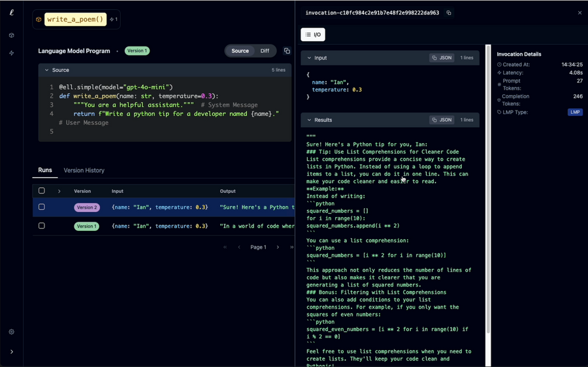588x367 pixels.
Task: Click the ell logo icon in the sidebar
Action: [12, 12]
